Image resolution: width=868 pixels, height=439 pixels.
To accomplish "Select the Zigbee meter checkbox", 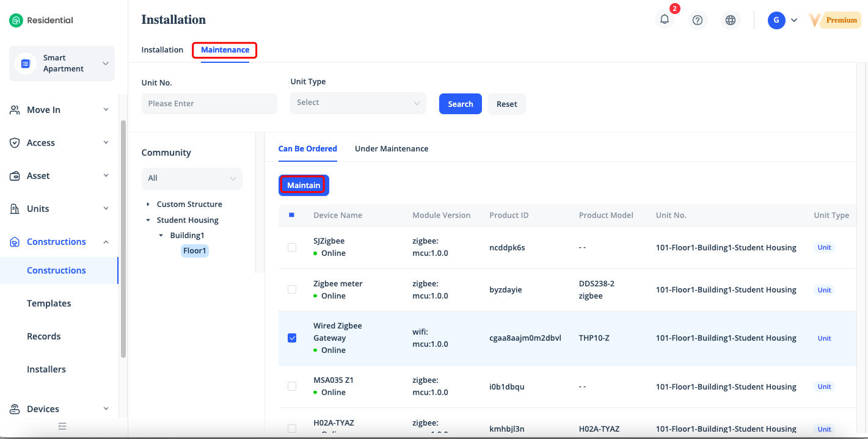I will pyautogui.click(x=292, y=289).
